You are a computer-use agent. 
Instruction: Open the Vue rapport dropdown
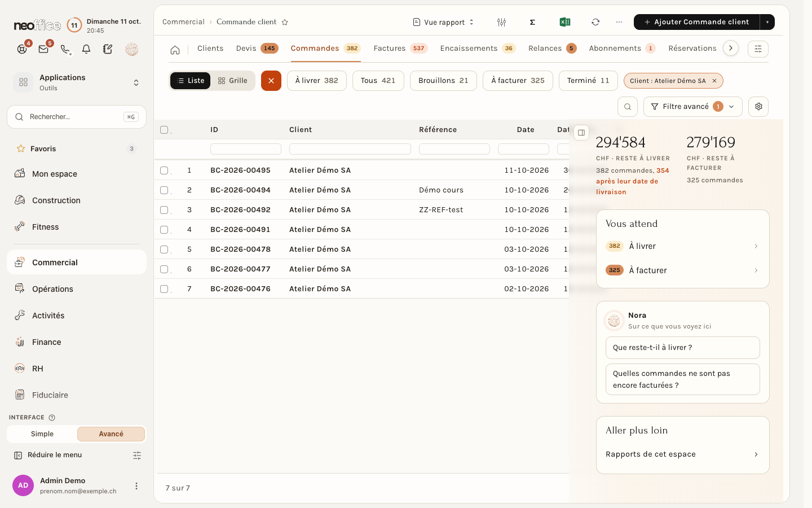(444, 22)
